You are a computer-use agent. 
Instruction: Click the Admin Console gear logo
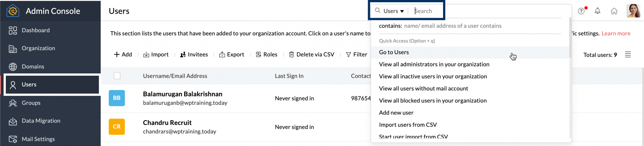[13, 11]
